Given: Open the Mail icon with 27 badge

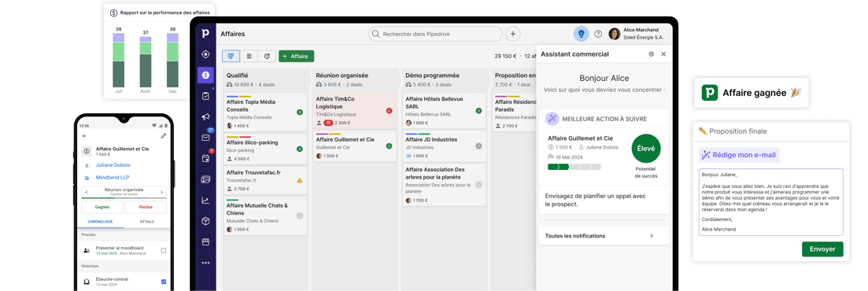Looking at the screenshot, I should point(205,137).
